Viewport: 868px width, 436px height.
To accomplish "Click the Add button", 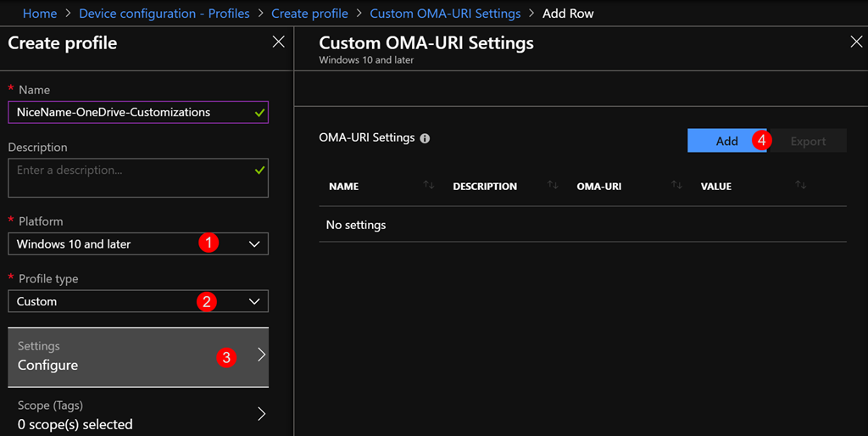I will click(x=726, y=141).
